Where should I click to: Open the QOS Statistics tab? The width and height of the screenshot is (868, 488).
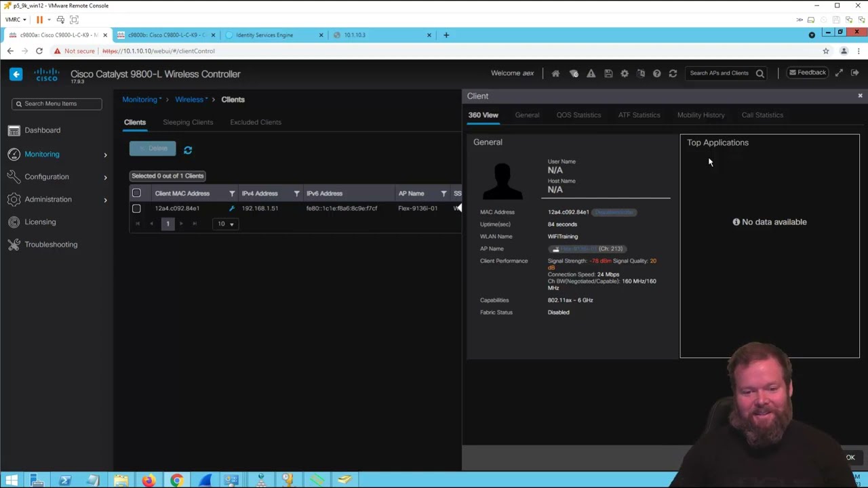point(578,115)
